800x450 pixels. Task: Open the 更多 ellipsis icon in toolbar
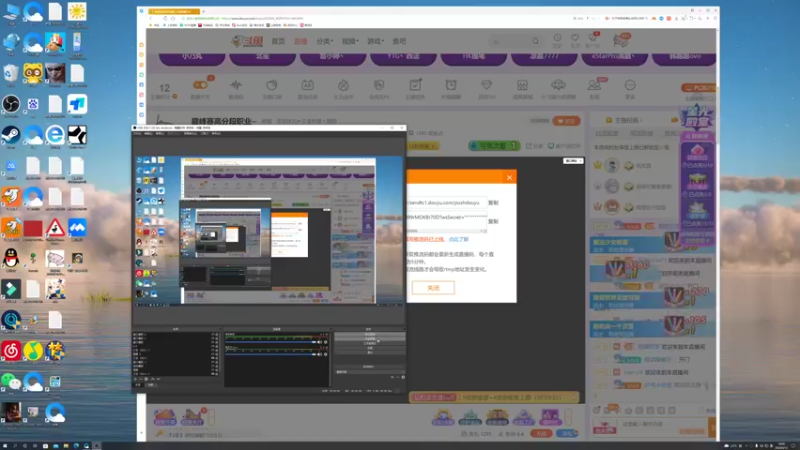(x=630, y=85)
